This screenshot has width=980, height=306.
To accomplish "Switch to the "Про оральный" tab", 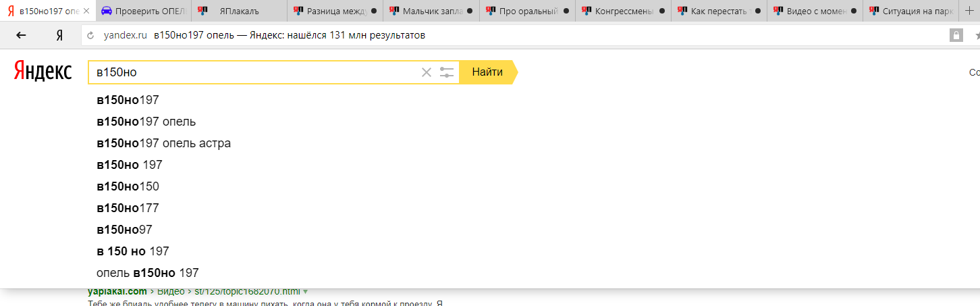I will [x=527, y=11].
